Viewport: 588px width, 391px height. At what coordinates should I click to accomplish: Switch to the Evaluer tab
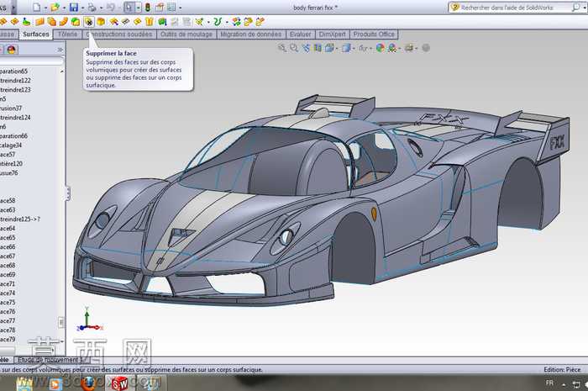click(301, 34)
